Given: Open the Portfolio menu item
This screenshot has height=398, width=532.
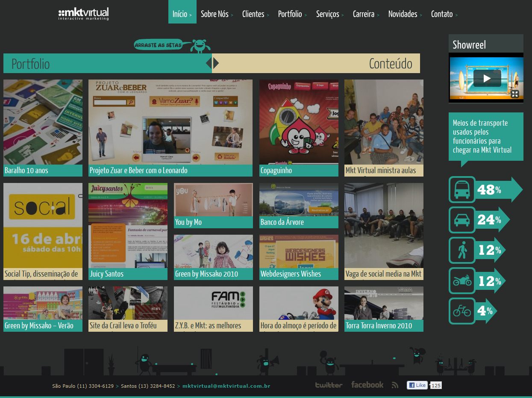Looking at the screenshot, I should (292, 14).
